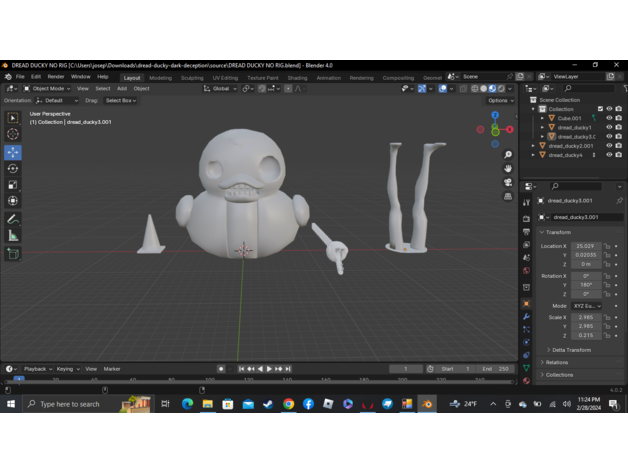Click the Select Box tool icon

click(x=13, y=117)
